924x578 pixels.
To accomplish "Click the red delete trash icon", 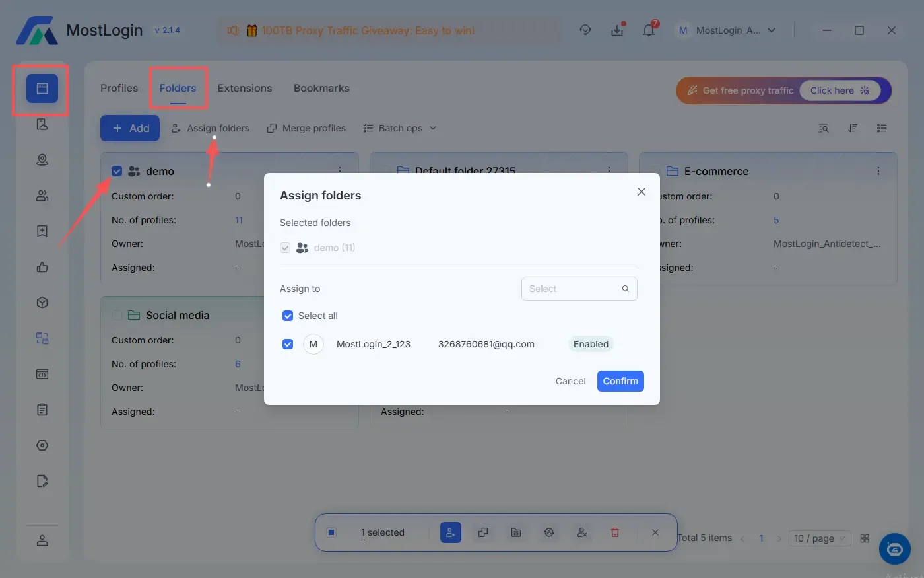I will (x=615, y=532).
